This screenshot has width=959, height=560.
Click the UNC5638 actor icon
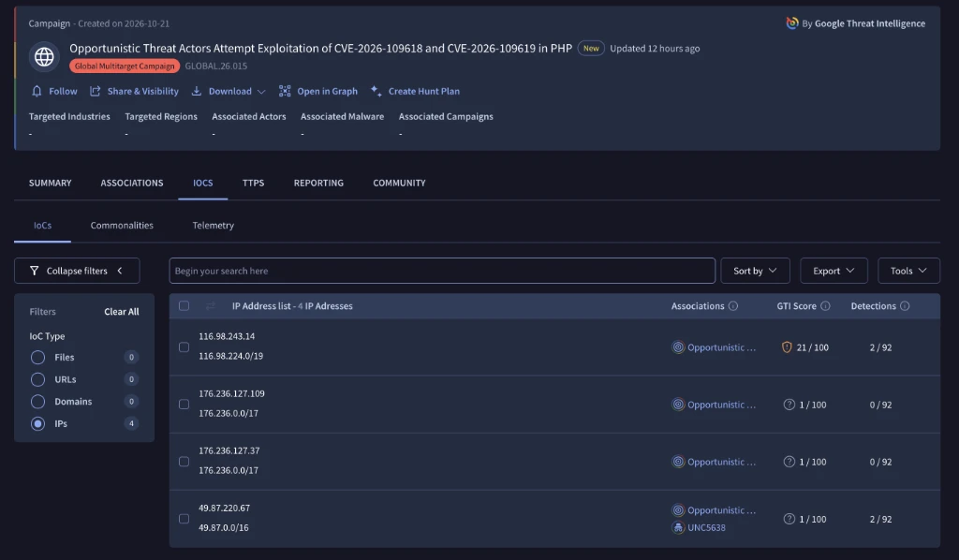(678, 527)
